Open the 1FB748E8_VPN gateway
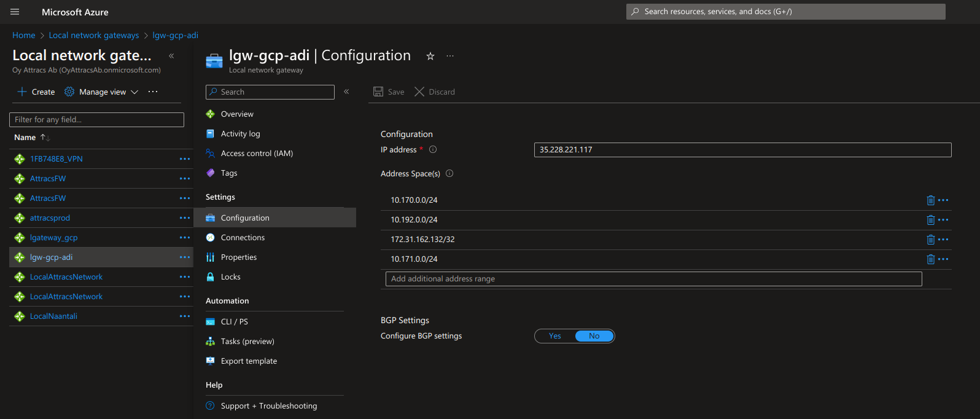Image resolution: width=980 pixels, height=419 pixels. click(x=56, y=159)
